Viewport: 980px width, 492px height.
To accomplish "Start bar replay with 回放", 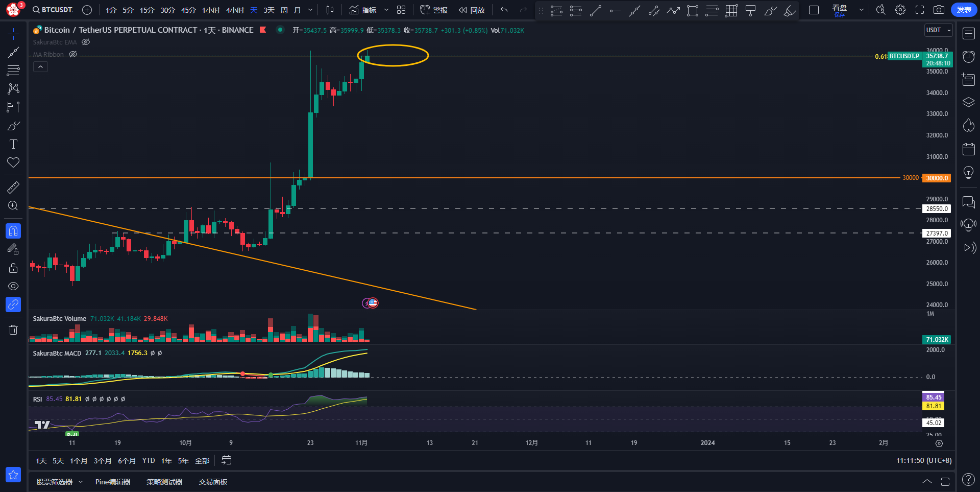I will coord(472,10).
